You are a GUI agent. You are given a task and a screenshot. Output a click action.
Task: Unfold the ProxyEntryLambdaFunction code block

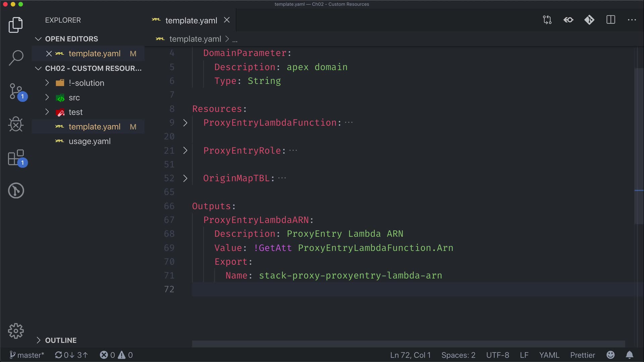click(x=185, y=123)
